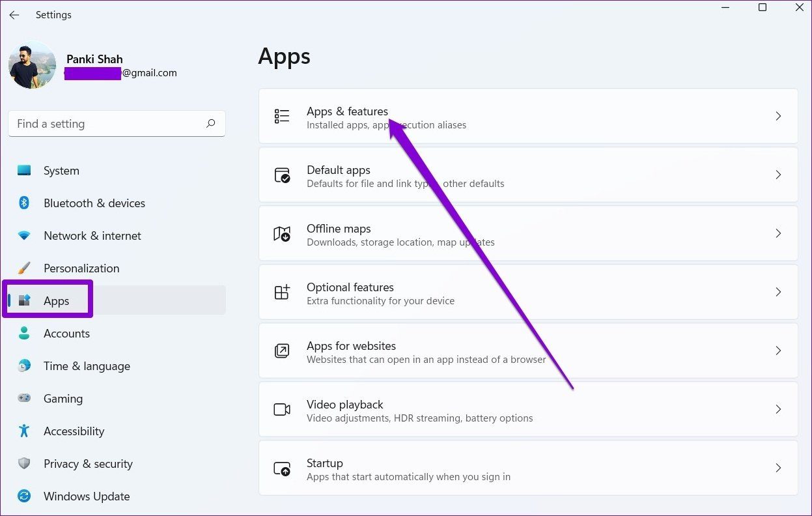
Task: Open Optional features settings
Action: pyautogui.click(x=528, y=292)
